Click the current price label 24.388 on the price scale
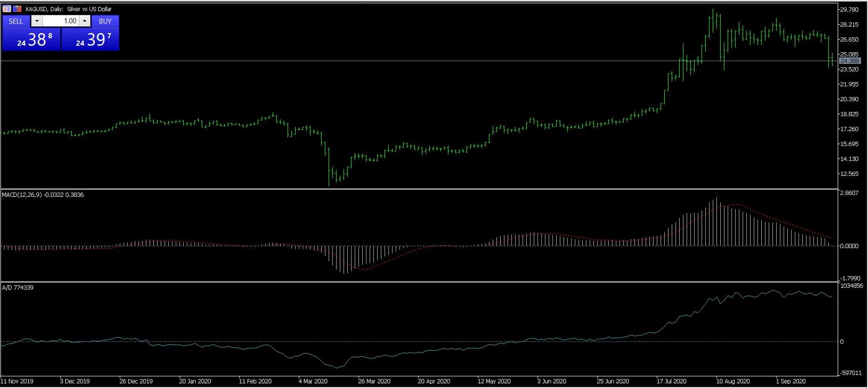 (x=849, y=61)
